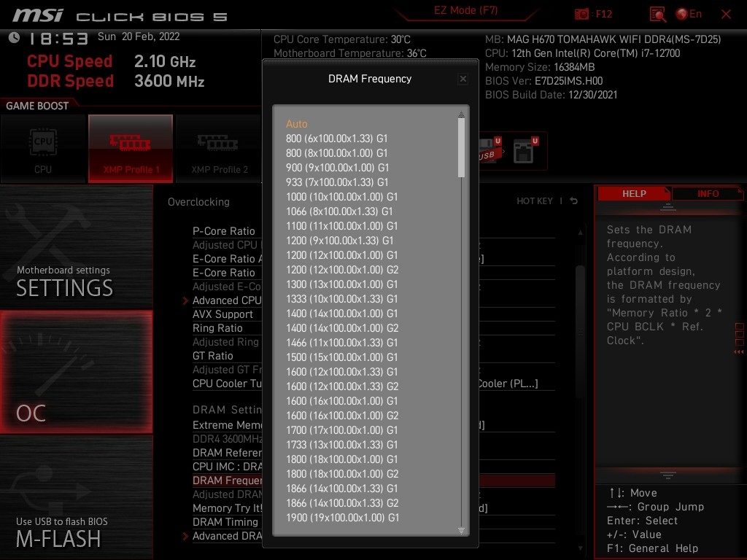The height and width of the screenshot is (560, 747).
Task: Choose 1866 (14x100.00x1.33) G1
Action: pyautogui.click(x=341, y=489)
